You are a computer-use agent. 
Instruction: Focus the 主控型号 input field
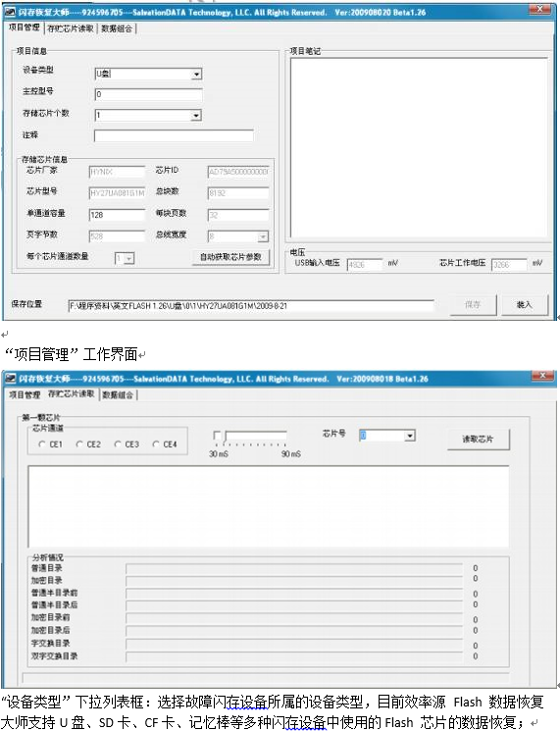[x=148, y=94]
